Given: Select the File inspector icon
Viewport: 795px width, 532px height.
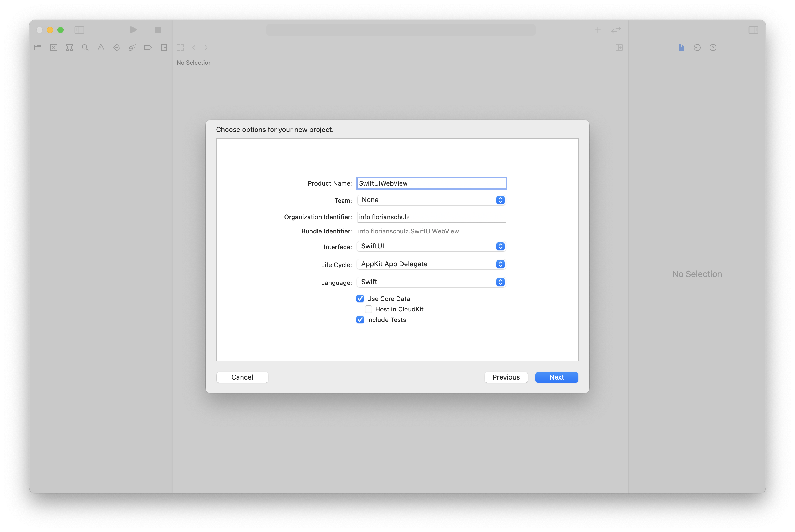Looking at the screenshot, I should tap(681, 48).
